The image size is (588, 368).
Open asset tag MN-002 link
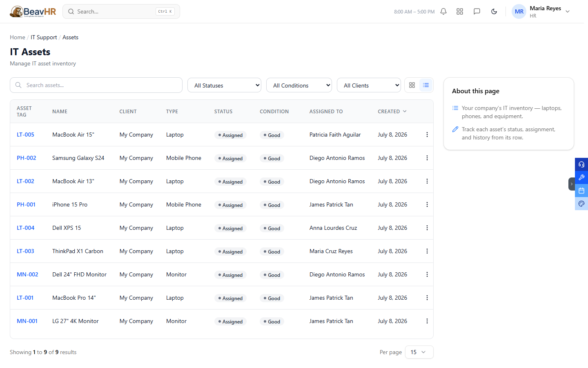pos(27,274)
